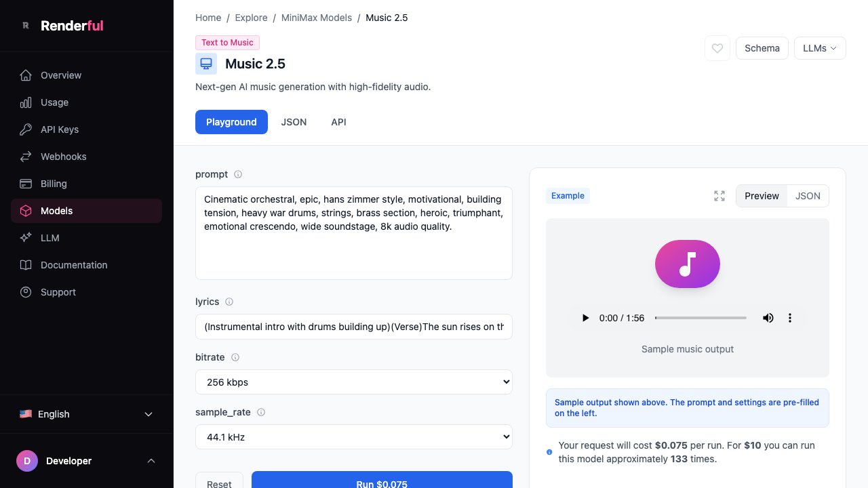Open the JSON tab under Music 2.5

coord(294,122)
